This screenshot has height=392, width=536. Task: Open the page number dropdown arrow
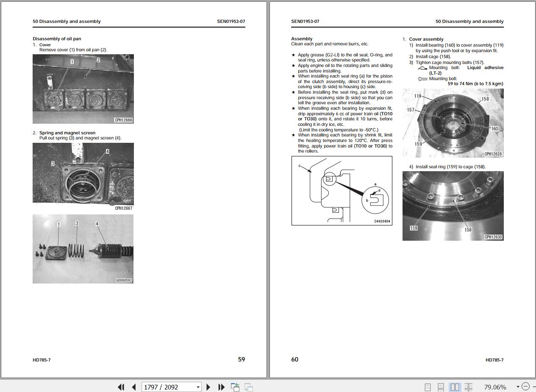[198, 387]
